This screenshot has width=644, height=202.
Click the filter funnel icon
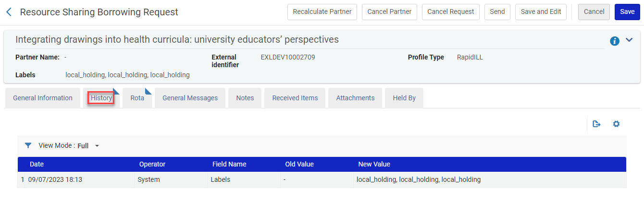tap(28, 145)
